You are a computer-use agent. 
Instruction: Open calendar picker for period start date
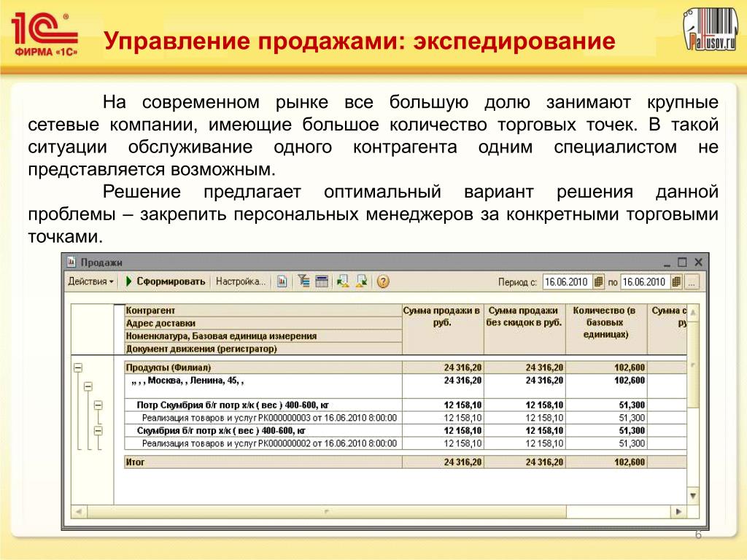click(x=598, y=282)
